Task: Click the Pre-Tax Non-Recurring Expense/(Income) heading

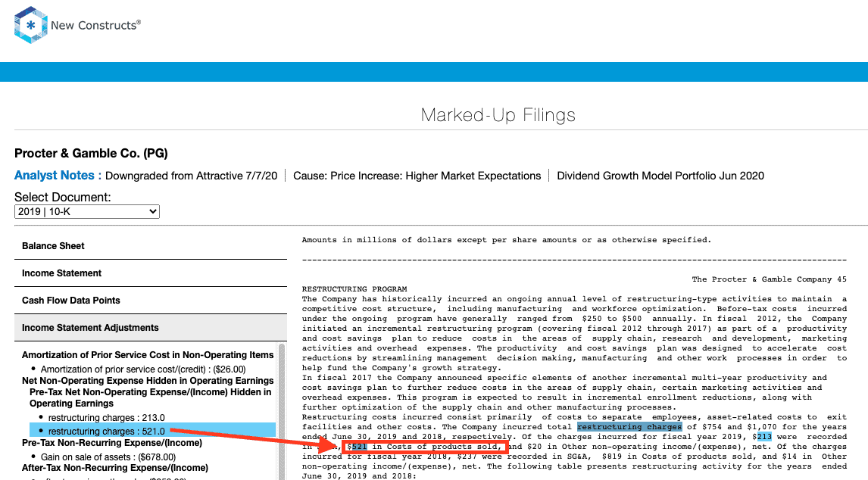Action: click(x=112, y=443)
